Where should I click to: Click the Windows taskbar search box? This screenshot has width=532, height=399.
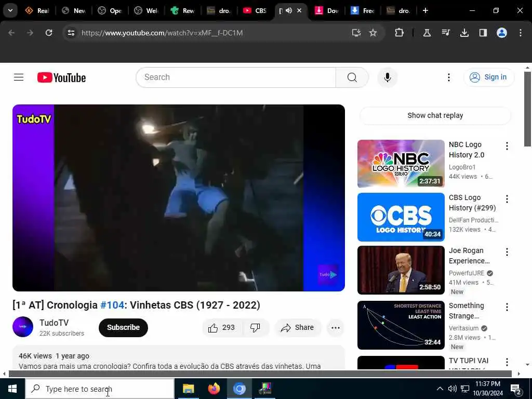[100, 389]
